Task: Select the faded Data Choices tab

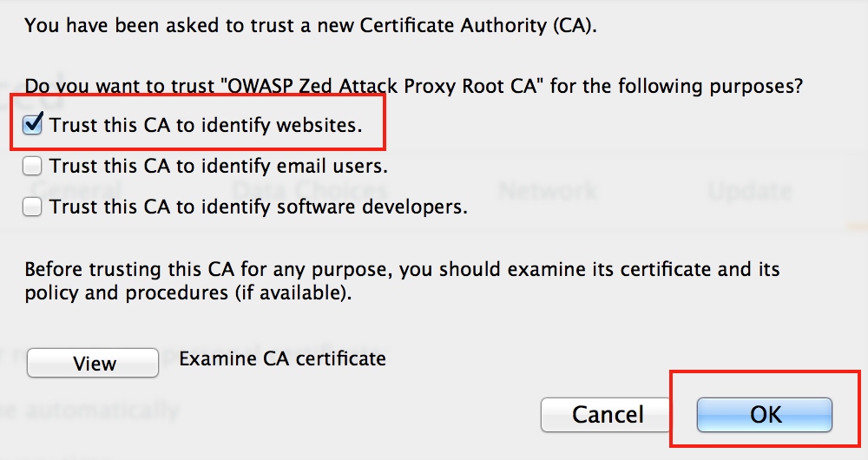Action: click(x=310, y=191)
